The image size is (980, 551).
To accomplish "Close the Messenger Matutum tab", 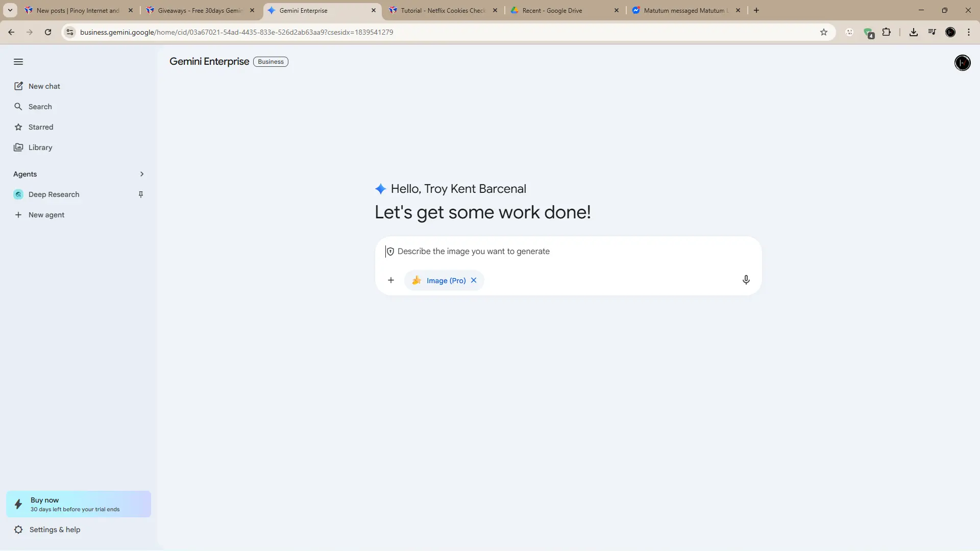I will (x=738, y=10).
